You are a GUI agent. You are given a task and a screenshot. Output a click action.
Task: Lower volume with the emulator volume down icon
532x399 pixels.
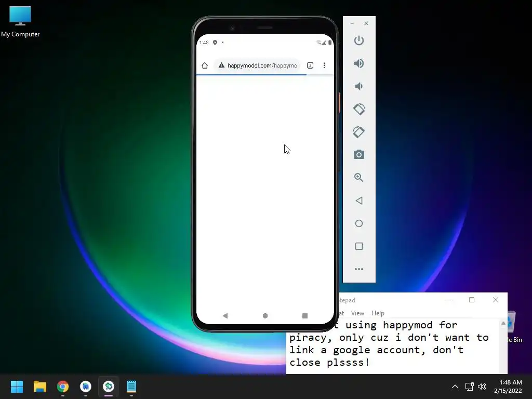tap(358, 86)
